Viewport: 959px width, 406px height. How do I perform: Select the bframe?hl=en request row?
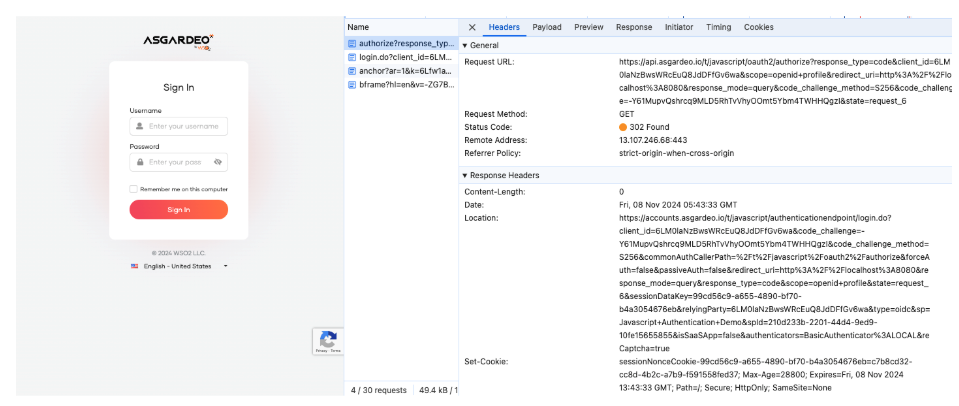tap(402, 85)
